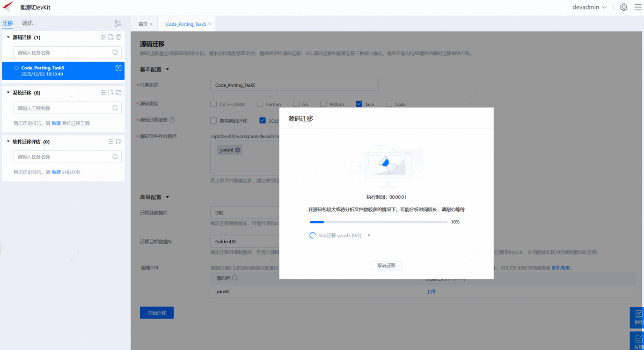The height and width of the screenshot is (350, 644).
Task: Uncheck the Java source type checkbox
Action: tap(359, 104)
